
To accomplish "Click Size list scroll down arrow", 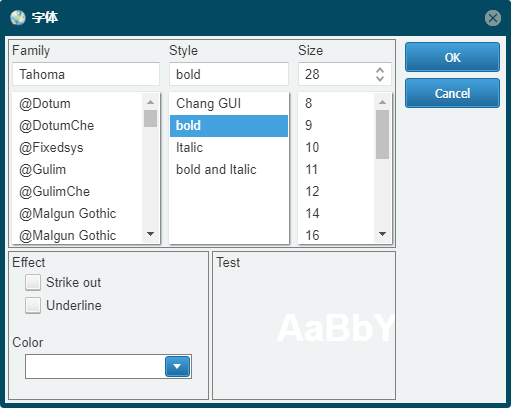I will point(382,234).
